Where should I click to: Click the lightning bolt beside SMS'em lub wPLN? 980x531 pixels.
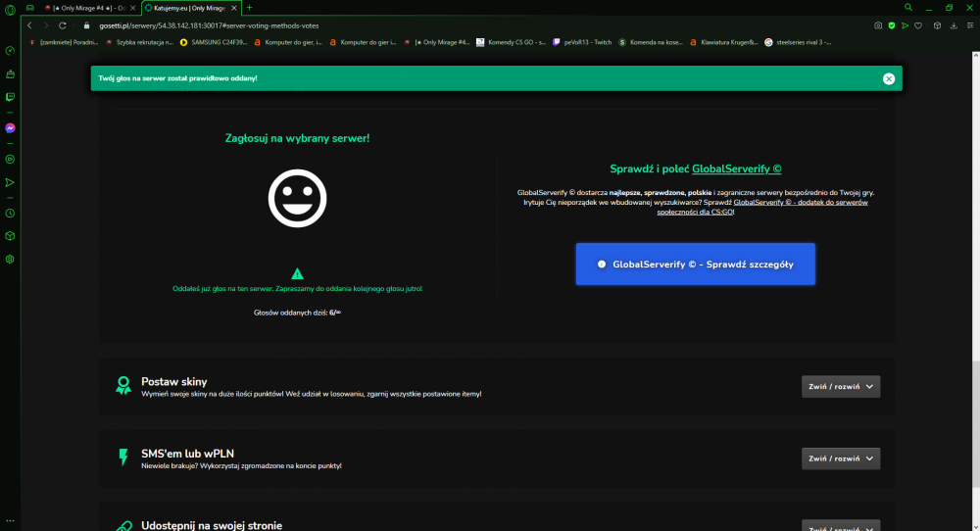pyautogui.click(x=123, y=458)
